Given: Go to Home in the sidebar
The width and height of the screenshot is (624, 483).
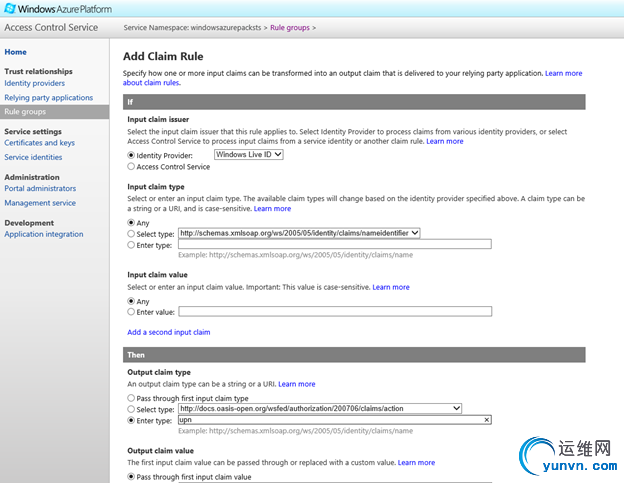Looking at the screenshot, I should pyautogui.click(x=16, y=52).
